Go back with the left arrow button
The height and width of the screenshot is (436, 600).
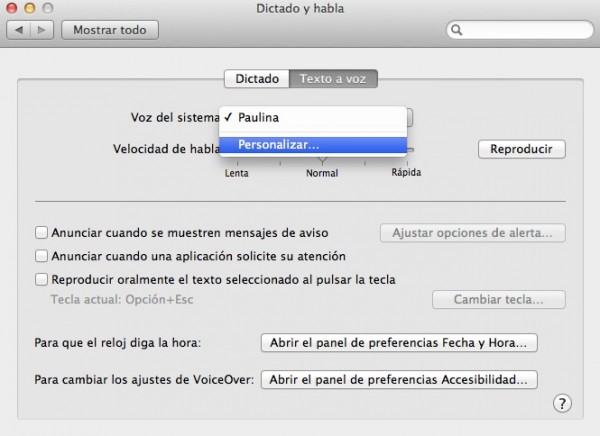[x=19, y=30]
